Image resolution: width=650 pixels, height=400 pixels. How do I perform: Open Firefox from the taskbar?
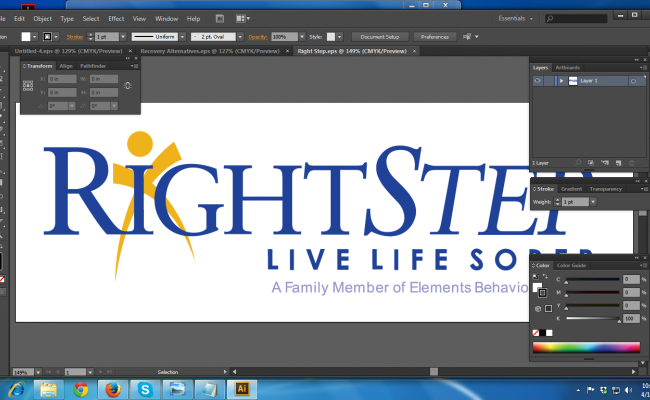coord(113,389)
